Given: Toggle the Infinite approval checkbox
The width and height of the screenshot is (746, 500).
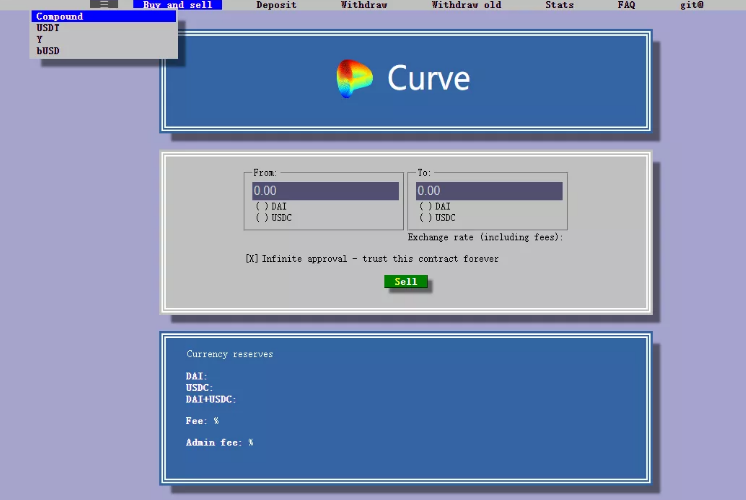Looking at the screenshot, I should 252,259.
